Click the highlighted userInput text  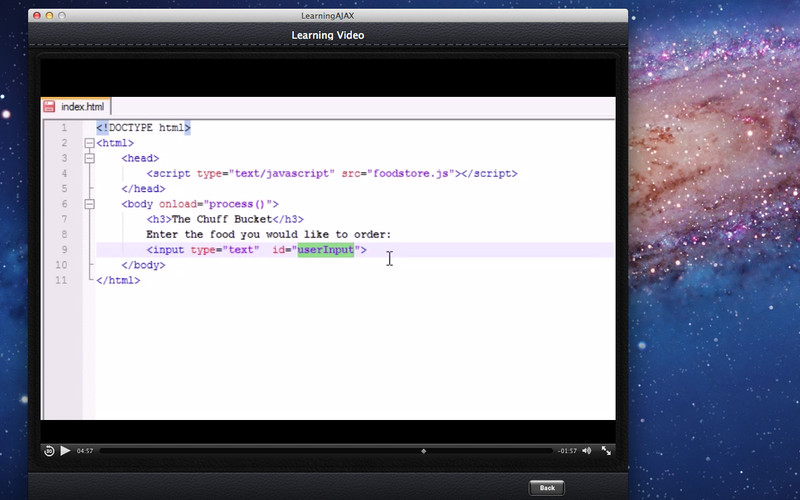tap(326, 249)
